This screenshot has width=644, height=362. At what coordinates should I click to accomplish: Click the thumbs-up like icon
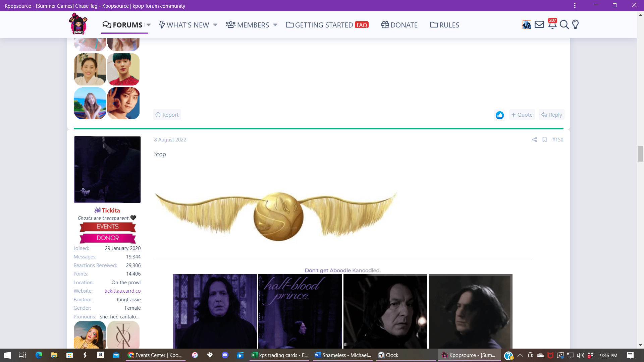(500, 115)
